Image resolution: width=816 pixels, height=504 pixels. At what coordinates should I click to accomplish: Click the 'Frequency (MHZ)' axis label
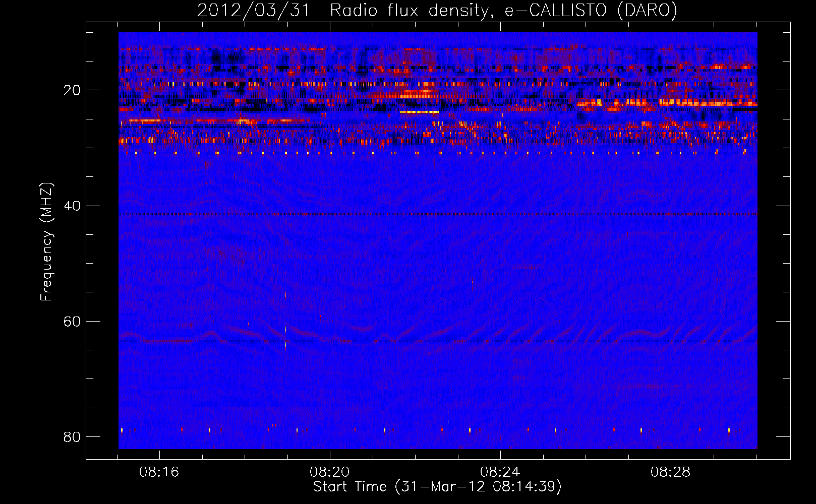[46, 242]
